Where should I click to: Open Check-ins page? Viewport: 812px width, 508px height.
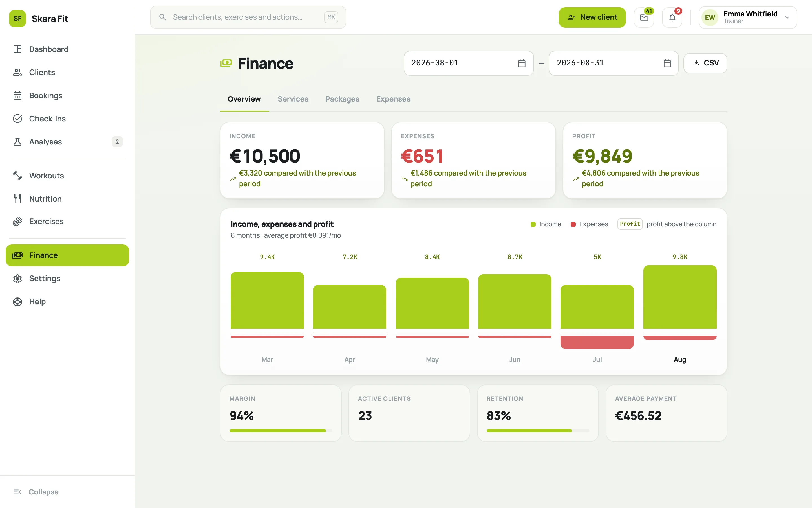[67, 119]
